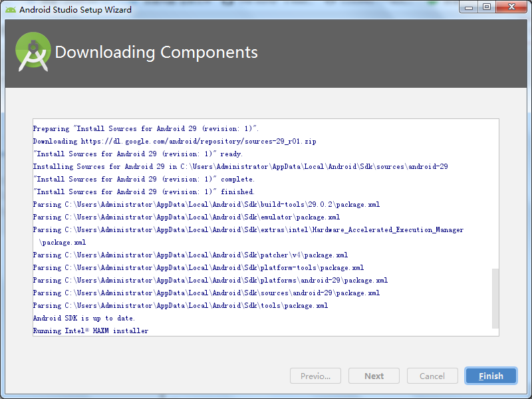The image size is (532, 399).
Task: Select "Android SDK is up to date." line
Action: coord(84,319)
